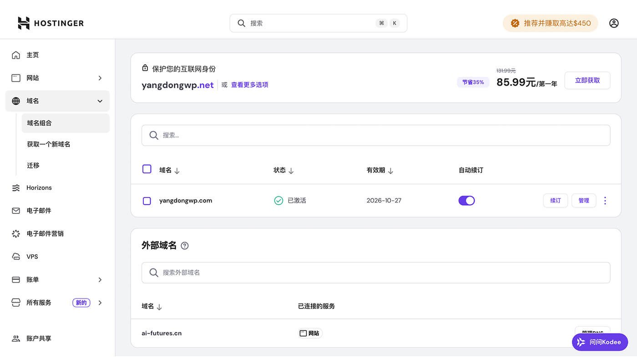Viewport: 637px width, 364px height.
Task: Open 迁移 from the domains menu
Action: click(33, 165)
